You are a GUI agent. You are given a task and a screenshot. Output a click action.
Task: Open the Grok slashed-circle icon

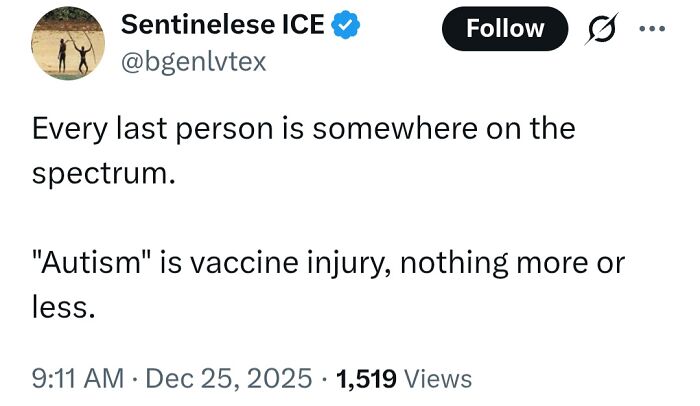601,31
